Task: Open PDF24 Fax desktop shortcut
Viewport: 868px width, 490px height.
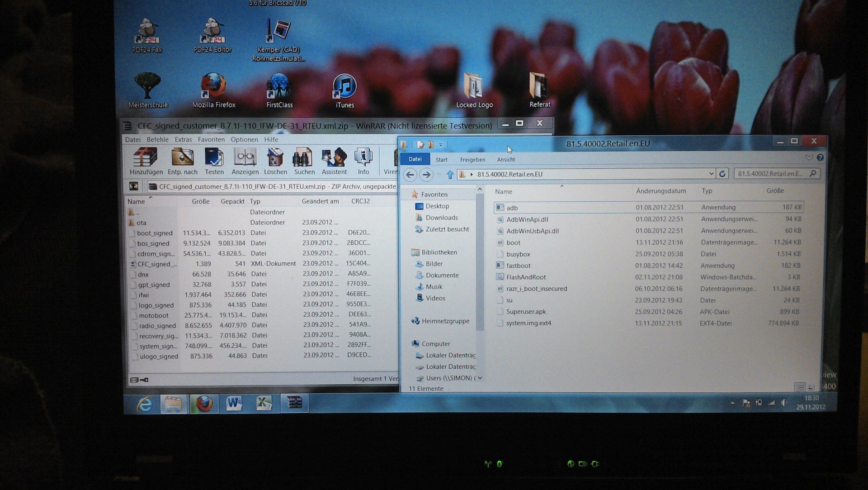Action: 147,36
